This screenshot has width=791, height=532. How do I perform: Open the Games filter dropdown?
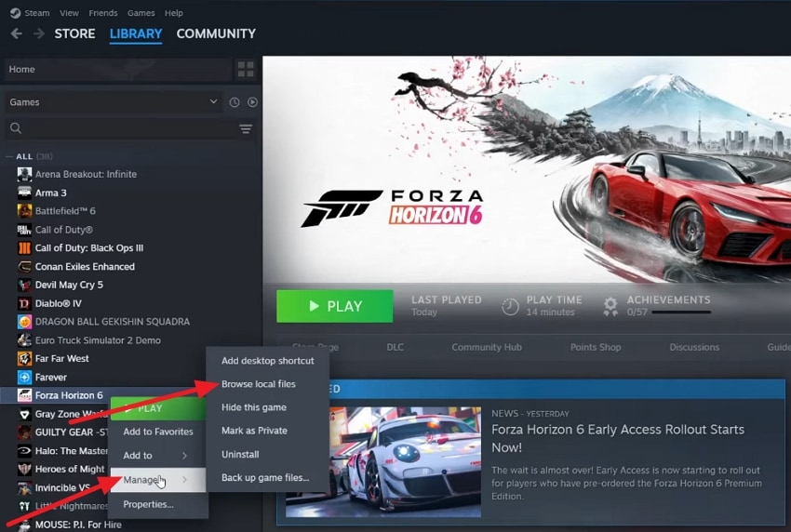pyautogui.click(x=114, y=102)
